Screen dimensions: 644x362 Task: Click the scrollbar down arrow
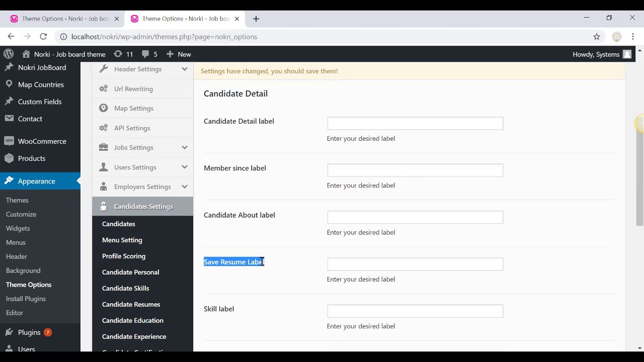(x=640, y=348)
